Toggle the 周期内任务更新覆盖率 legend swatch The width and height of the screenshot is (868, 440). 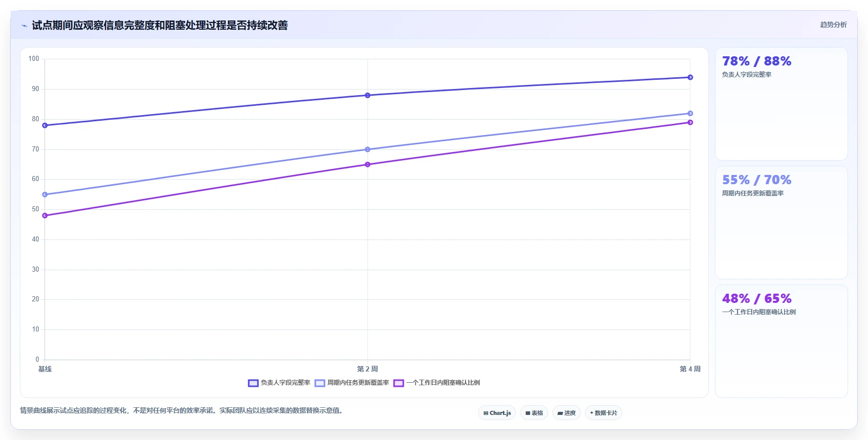tap(320, 383)
